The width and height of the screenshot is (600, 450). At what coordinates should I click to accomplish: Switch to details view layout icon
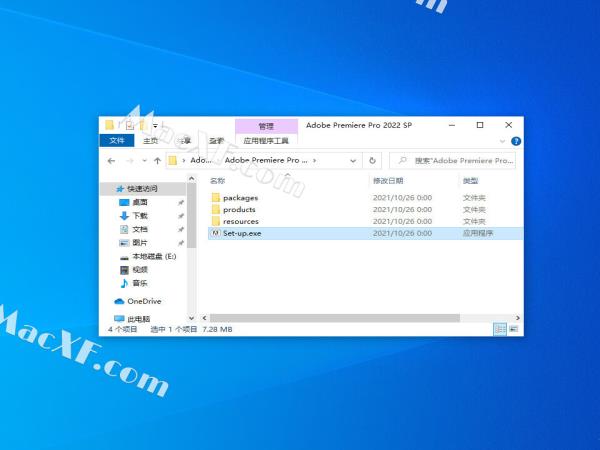coord(499,329)
